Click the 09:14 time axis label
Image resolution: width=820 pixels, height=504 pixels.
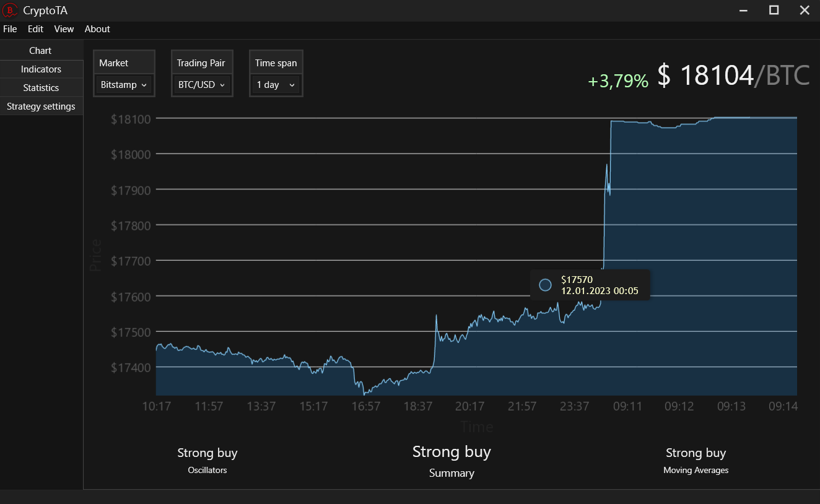point(784,406)
